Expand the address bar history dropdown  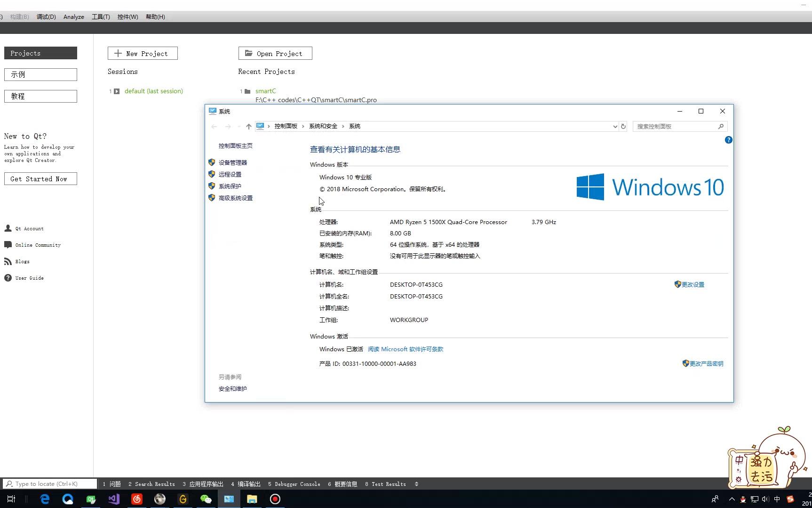click(x=615, y=126)
